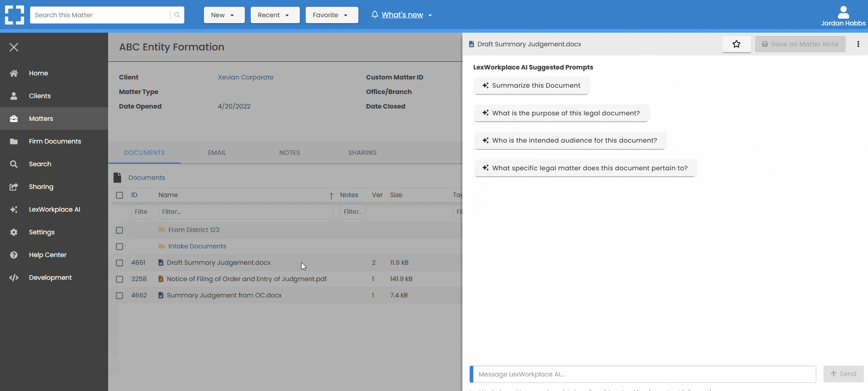Click the notification bell icon
Image resolution: width=868 pixels, height=391 pixels.
tap(375, 15)
